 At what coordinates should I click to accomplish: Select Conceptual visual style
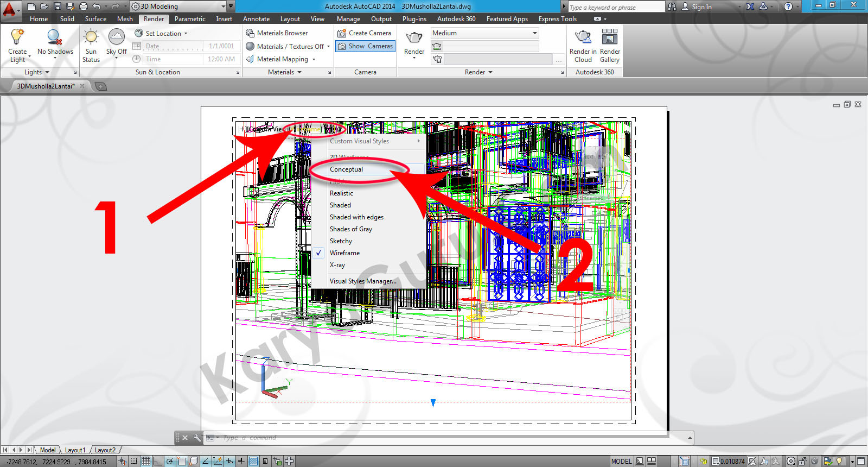tap(346, 169)
